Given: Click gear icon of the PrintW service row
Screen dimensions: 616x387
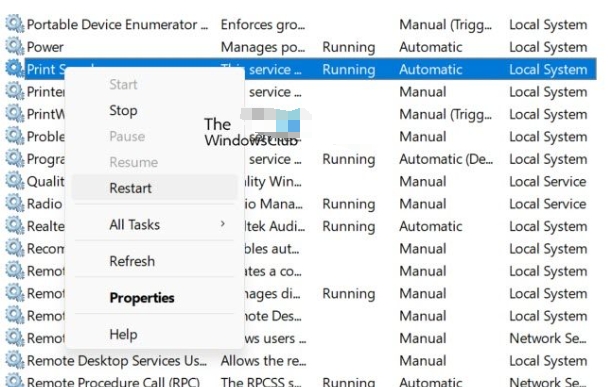Looking at the screenshot, I should (x=15, y=114).
